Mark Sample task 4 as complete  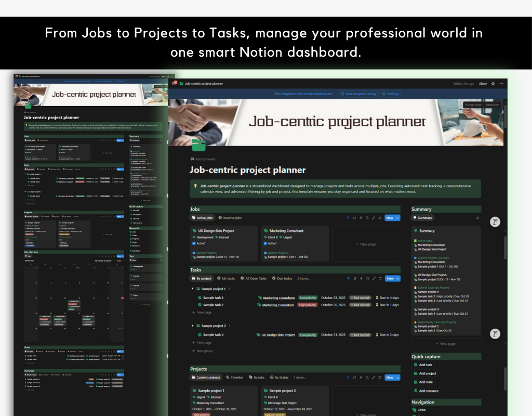(200, 335)
